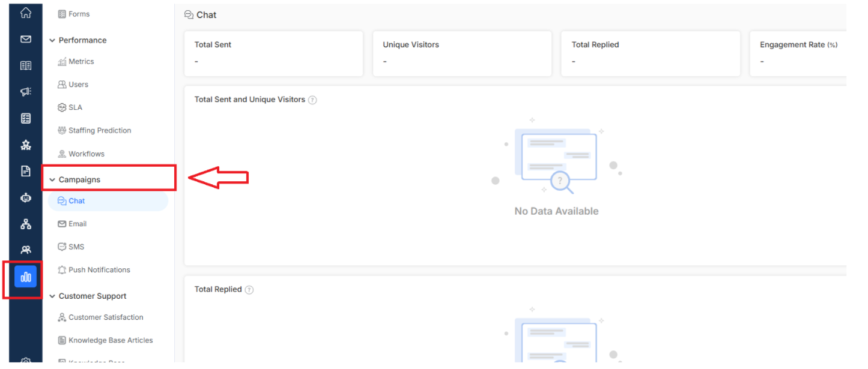The width and height of the screenshot is (868, 369).
Task: Open the Metrics report
Action: pyautogui.click(x=76, y=62)
